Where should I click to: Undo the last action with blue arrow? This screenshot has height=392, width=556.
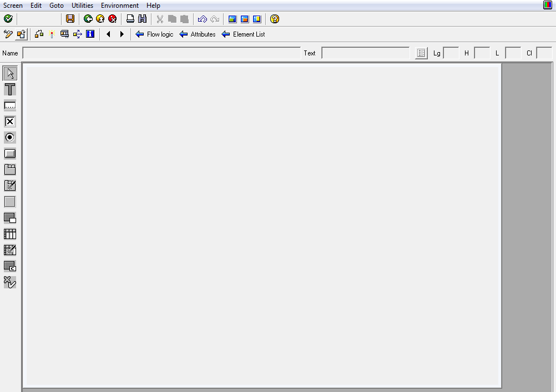tap(203, 19)
